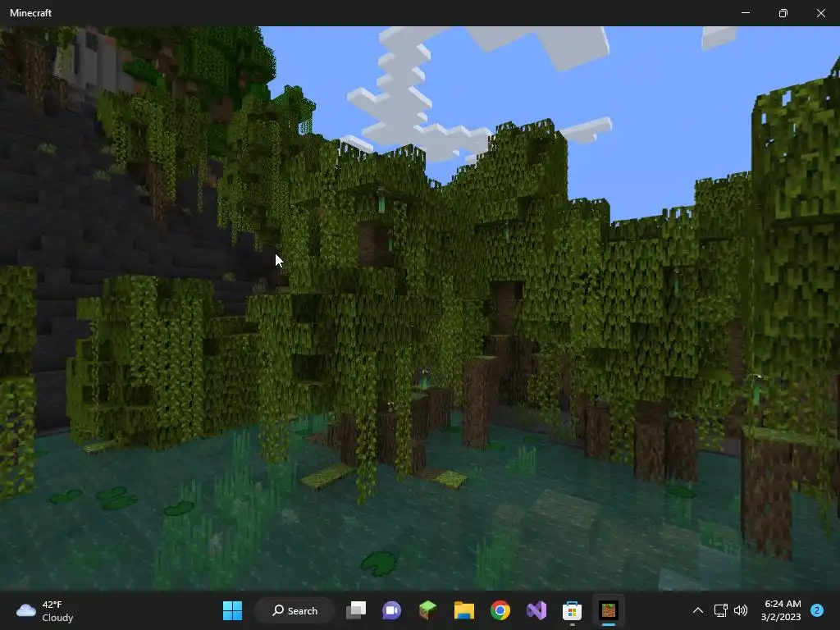Click the Minecraft title bar text
Image resolution: width=840 pixels, height=630 pixels.
pyautogui.click(x=30, y=13)
